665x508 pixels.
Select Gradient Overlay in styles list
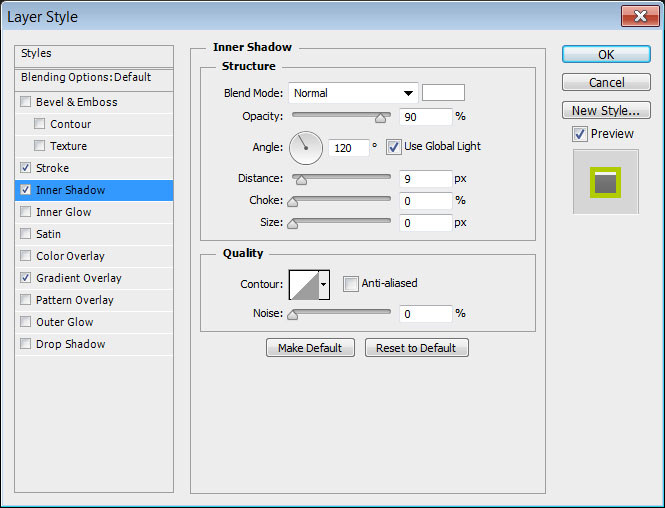[x=78, y=278]
